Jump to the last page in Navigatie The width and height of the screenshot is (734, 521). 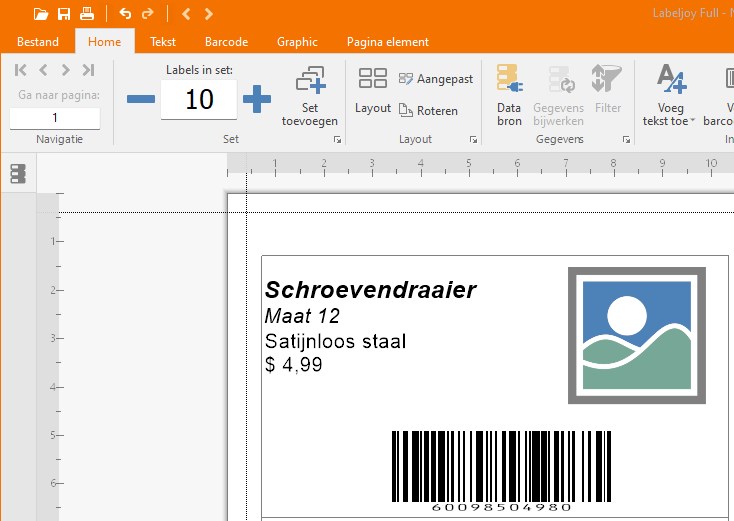tap(88, 70)
